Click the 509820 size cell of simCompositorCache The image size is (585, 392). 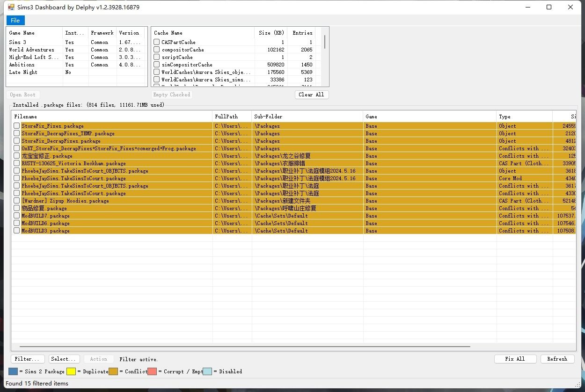click(x=271, y=65)
